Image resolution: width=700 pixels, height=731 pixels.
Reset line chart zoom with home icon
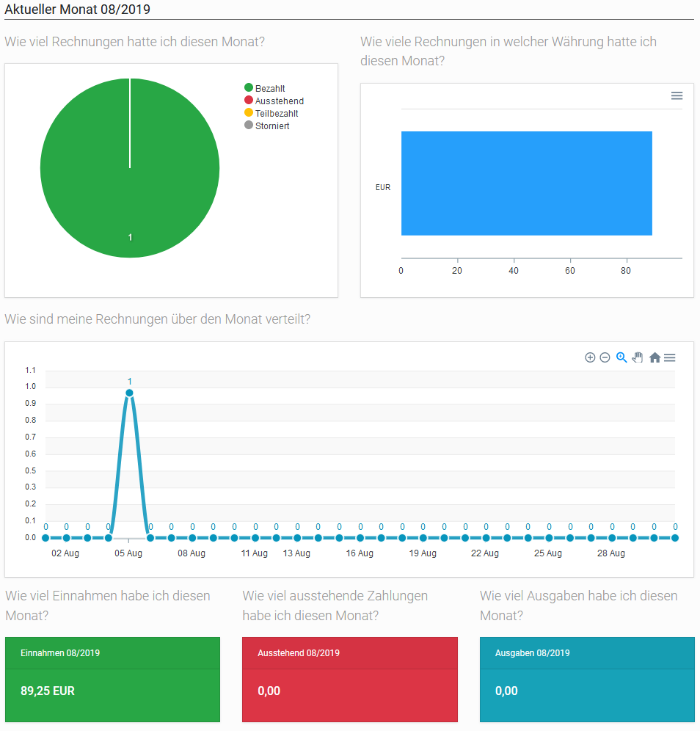coord(655,357)
